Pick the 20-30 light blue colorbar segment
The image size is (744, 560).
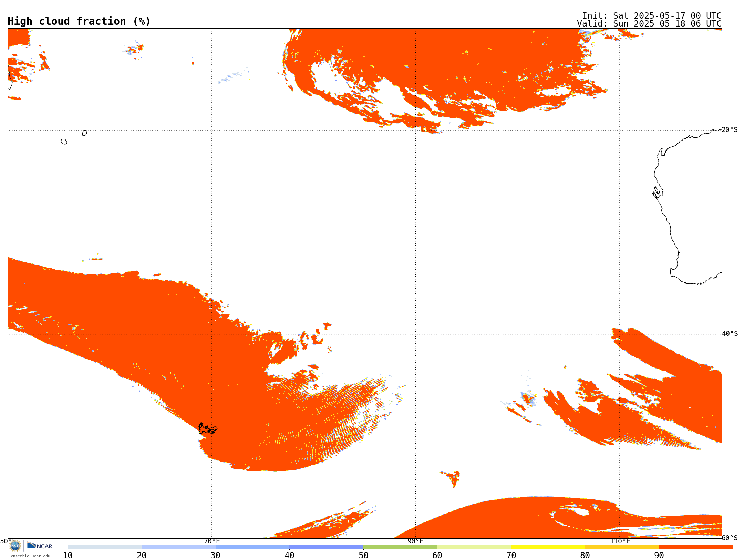(178, 547)
